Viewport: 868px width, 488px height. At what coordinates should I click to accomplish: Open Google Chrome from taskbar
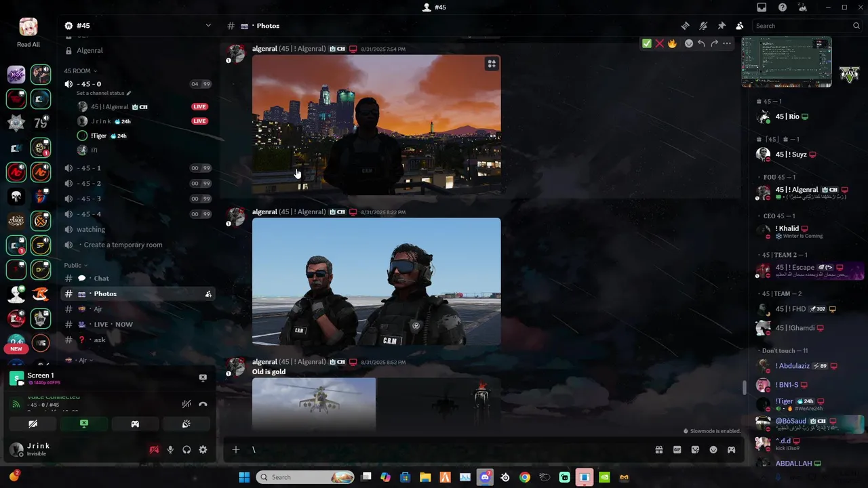(x=525, y=477)
